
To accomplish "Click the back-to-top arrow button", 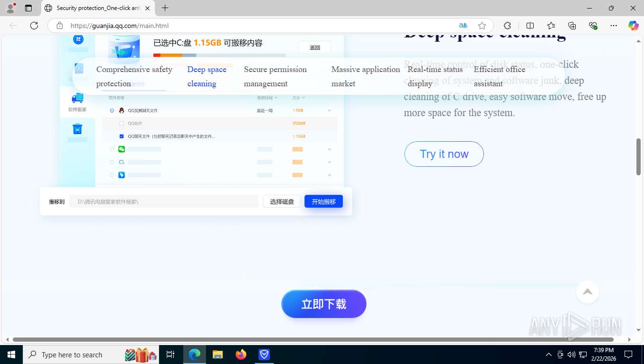I will click(588, 292).
